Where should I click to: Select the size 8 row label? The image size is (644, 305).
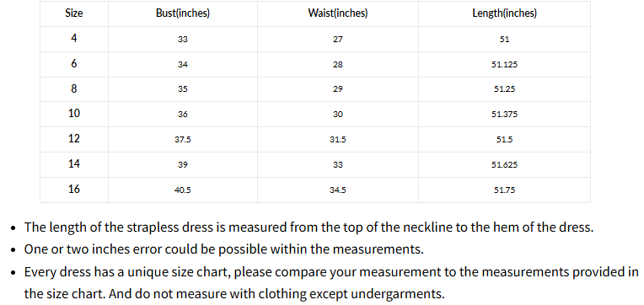pos(74,88)
